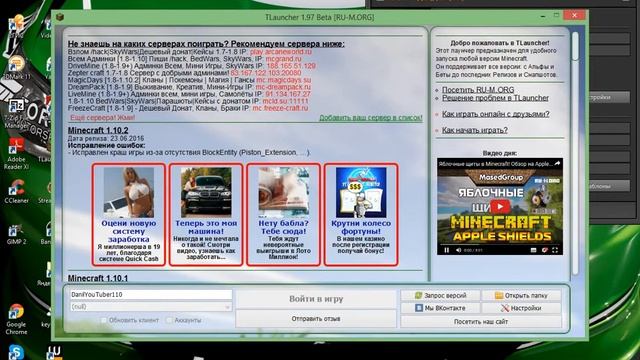Open the 3DMark 11 desktop shortcut
This screenshot has height=360, width=640.
(17, 67)
